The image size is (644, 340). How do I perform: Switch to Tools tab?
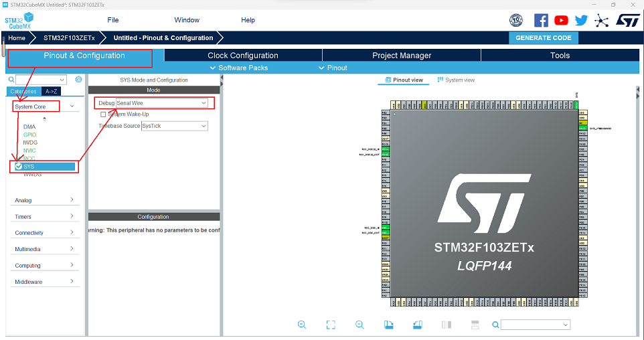tap(560, 56)
